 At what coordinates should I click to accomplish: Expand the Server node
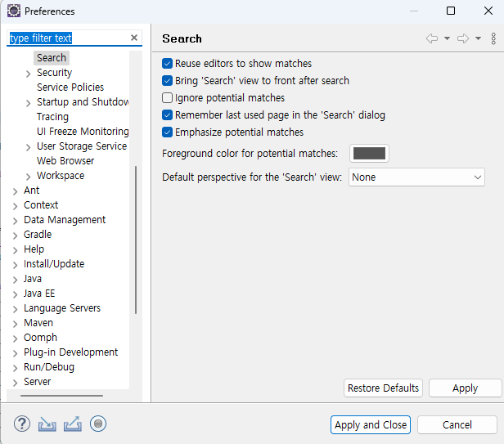pyautogui.click(x=15, y=383)
